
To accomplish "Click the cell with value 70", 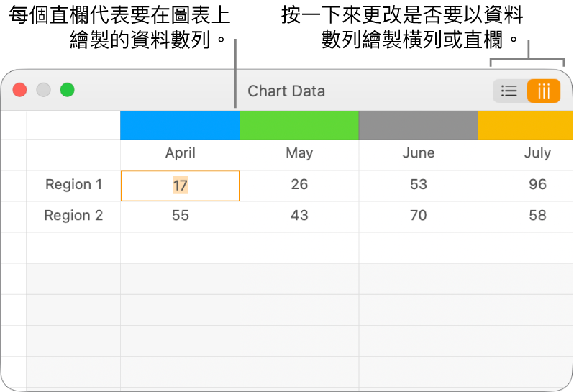I will (x=418, y=216).
